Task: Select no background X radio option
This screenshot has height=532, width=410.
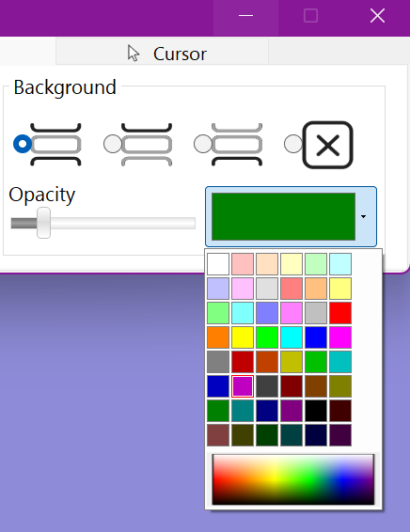Action: [293, 144]
